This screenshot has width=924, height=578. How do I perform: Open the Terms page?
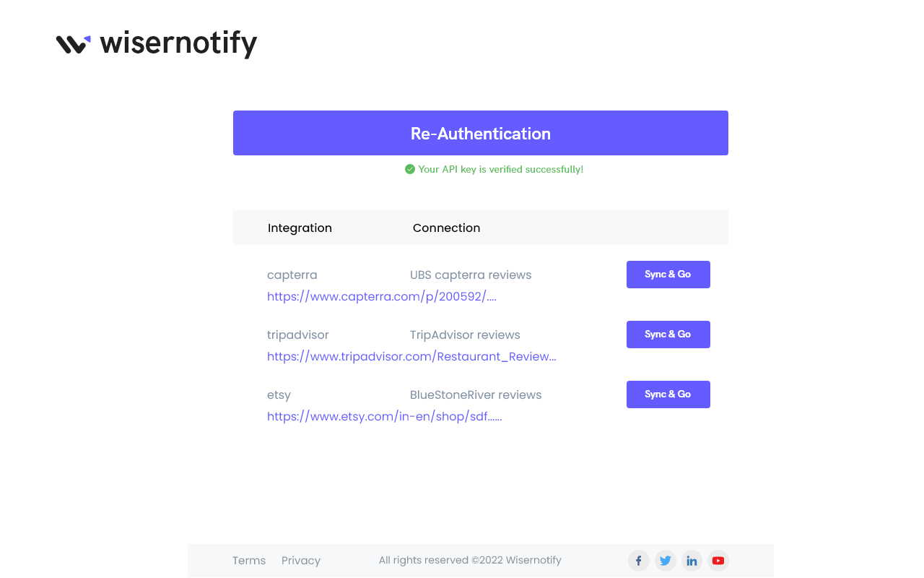tap(248, 560)
